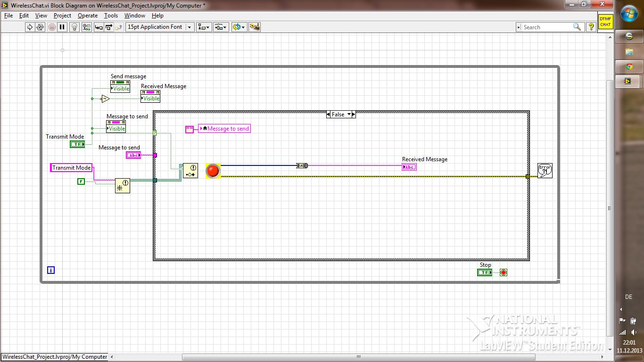Toggle Highlight Execution light bulb

pyautogui.click(x=74, y=27)
